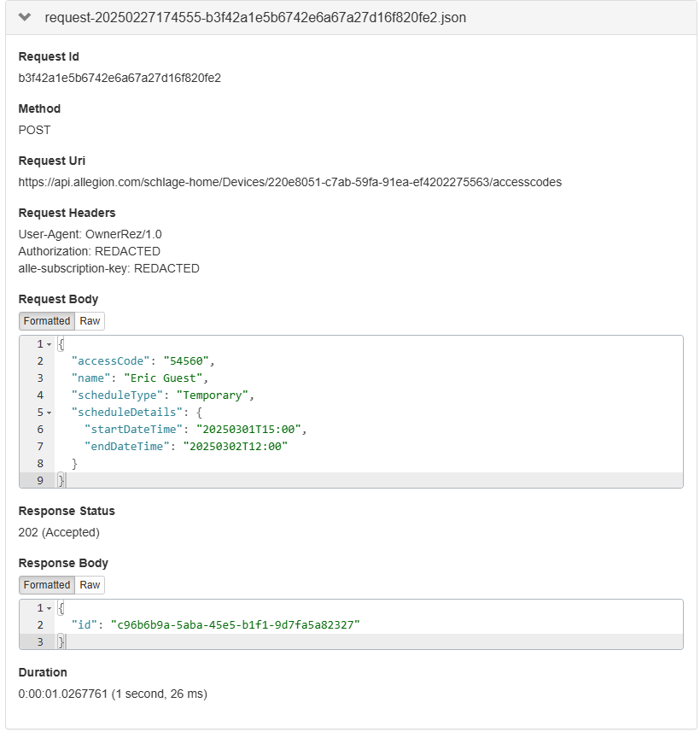Image resolution: width=700 pixels, height=732 pixels.
Task: Switch Request Body to Raw view
Action: pos(90,321)
